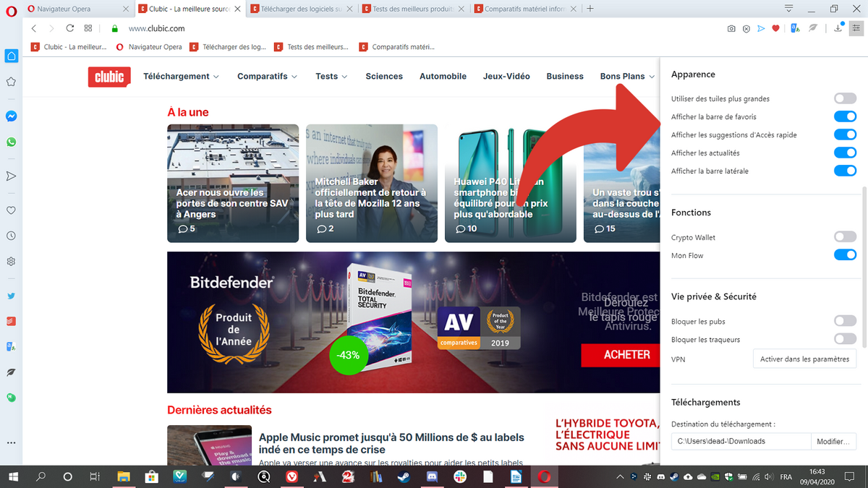Open bookmarks heart icon in sidebar
Screen dimensions: 868x488
pyautogui.click(x=12, y=210)
